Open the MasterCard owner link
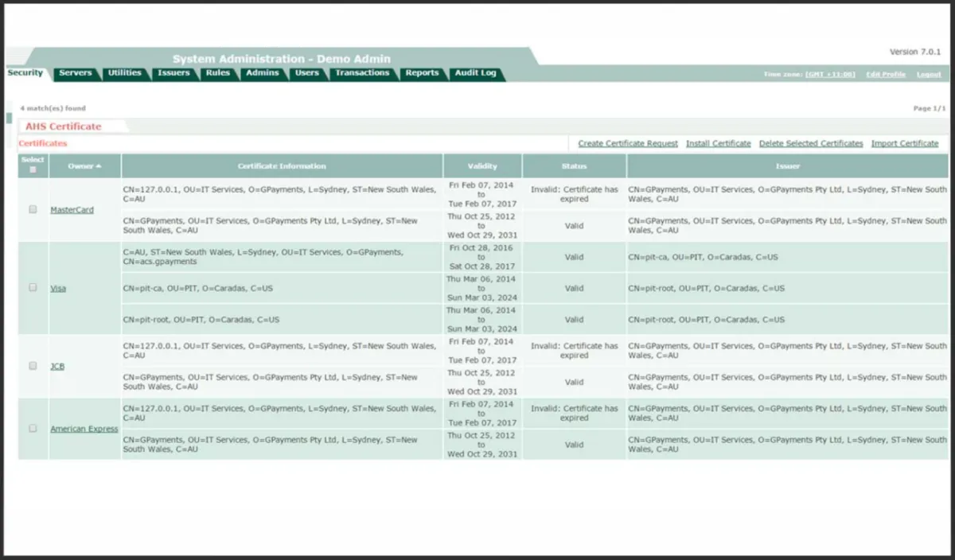The width and height of the screenshot is (955, 560). (72, 210)
